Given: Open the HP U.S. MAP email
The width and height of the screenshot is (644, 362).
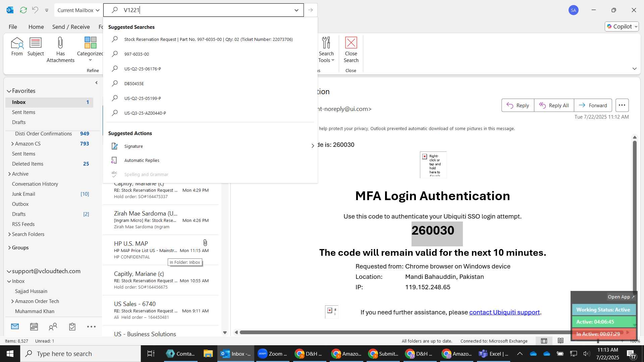Looking at the screenshot, I should 161,250.
